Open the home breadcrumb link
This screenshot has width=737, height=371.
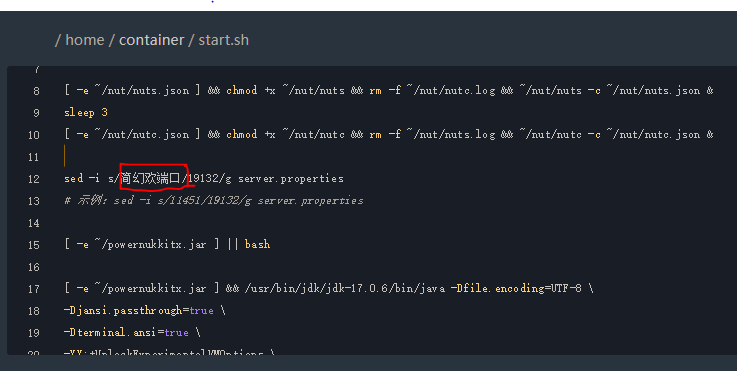point(85,40)
